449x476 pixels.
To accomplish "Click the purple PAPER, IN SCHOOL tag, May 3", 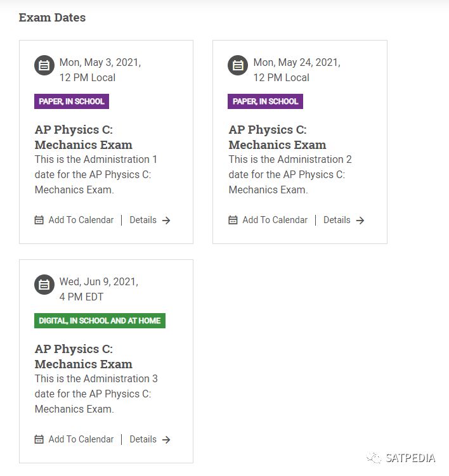I will (x=72, y=101).
